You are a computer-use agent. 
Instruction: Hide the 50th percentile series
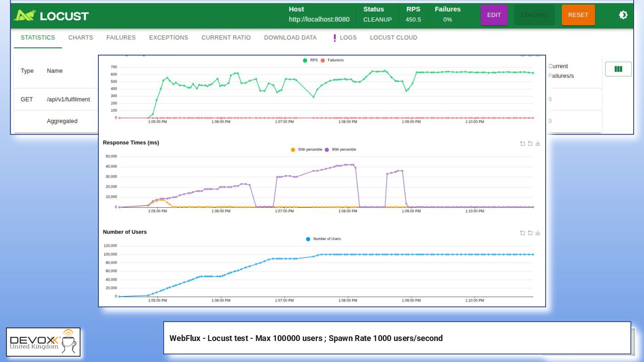tap(306, 150)
